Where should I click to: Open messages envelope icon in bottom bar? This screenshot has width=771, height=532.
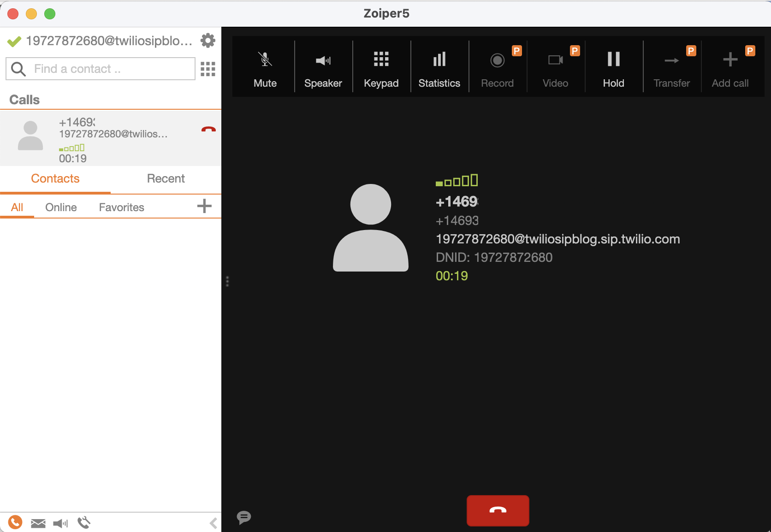38,523
